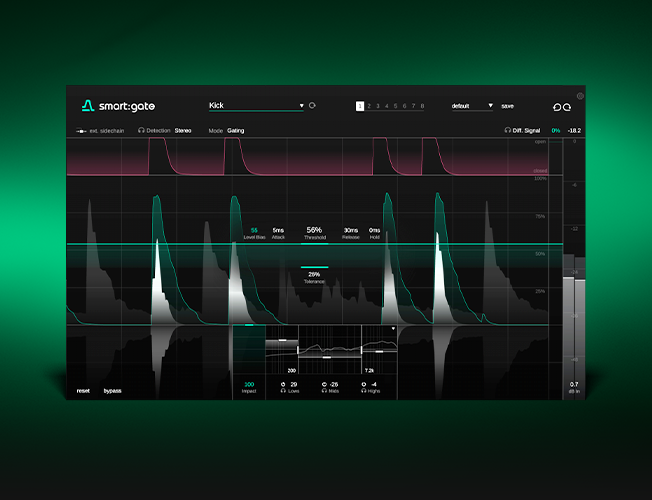Click the Tolerance value 26%
This screenshot has height=500, width=652.
314,274
